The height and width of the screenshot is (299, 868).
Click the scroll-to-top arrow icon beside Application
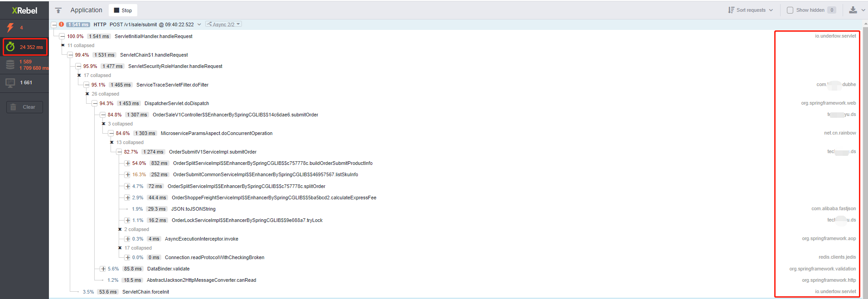click(58, 10)
